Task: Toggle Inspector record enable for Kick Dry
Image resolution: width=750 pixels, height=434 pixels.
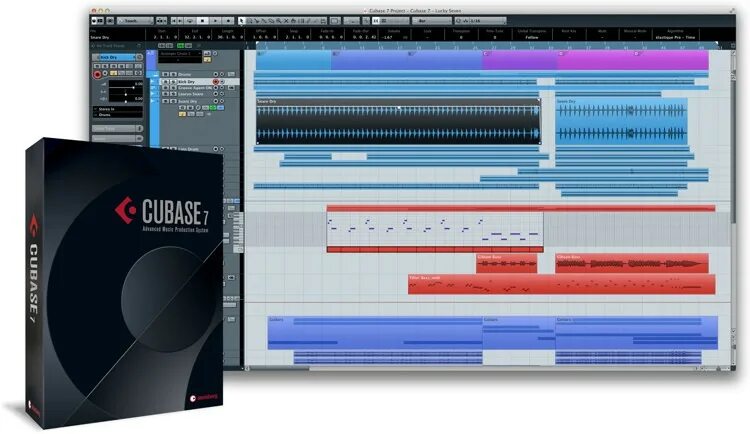Action: click(97, 74)
